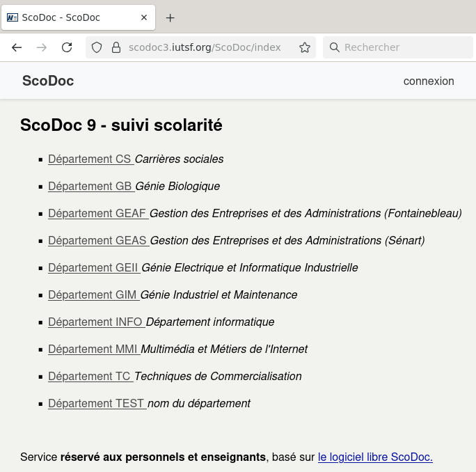Screen dimensions: 476x472
Task: Open Département GEAF link
Action: pos(97,214)
